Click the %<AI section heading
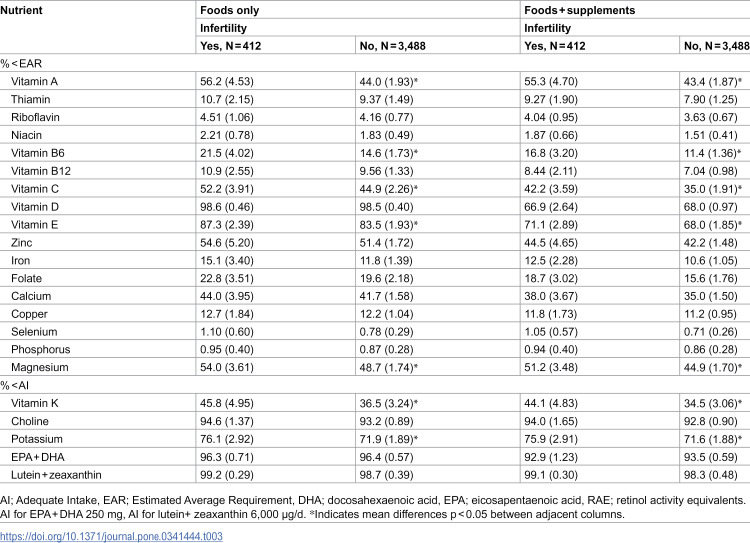The height and width of the screenshot is (543, 750). click(x=15, y=385)
